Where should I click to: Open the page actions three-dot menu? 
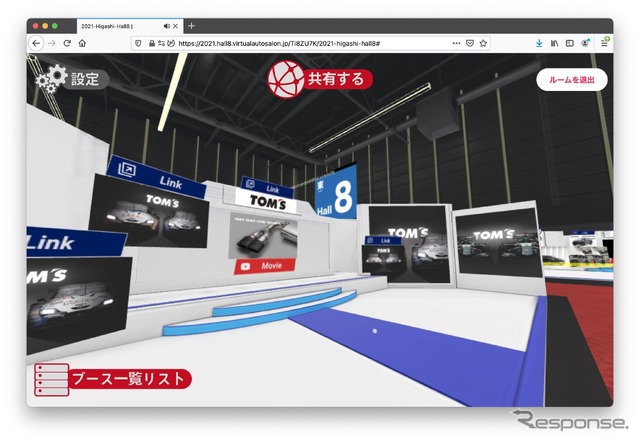(x=456, y=43)
